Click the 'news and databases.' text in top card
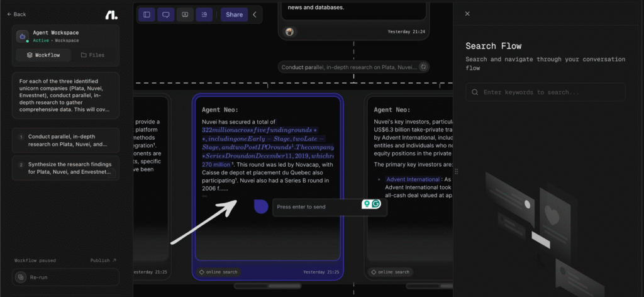This screenshot has width=644, height=297. (x=316, y=8)
